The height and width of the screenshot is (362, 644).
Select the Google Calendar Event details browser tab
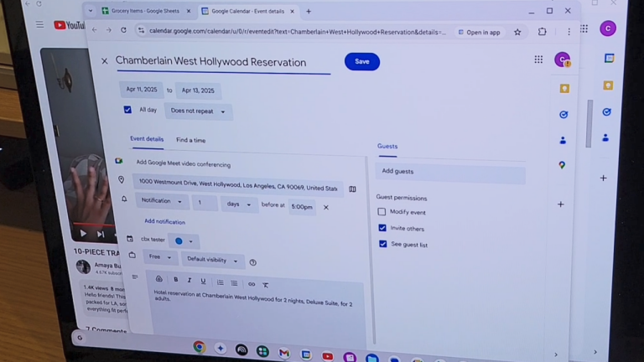tap(248, 12)
